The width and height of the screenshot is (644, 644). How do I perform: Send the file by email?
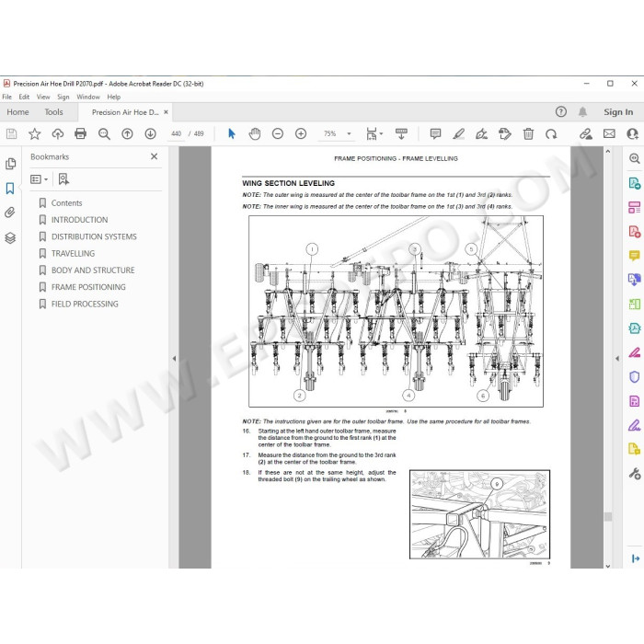pyautogui.click(x=609, y=134)
